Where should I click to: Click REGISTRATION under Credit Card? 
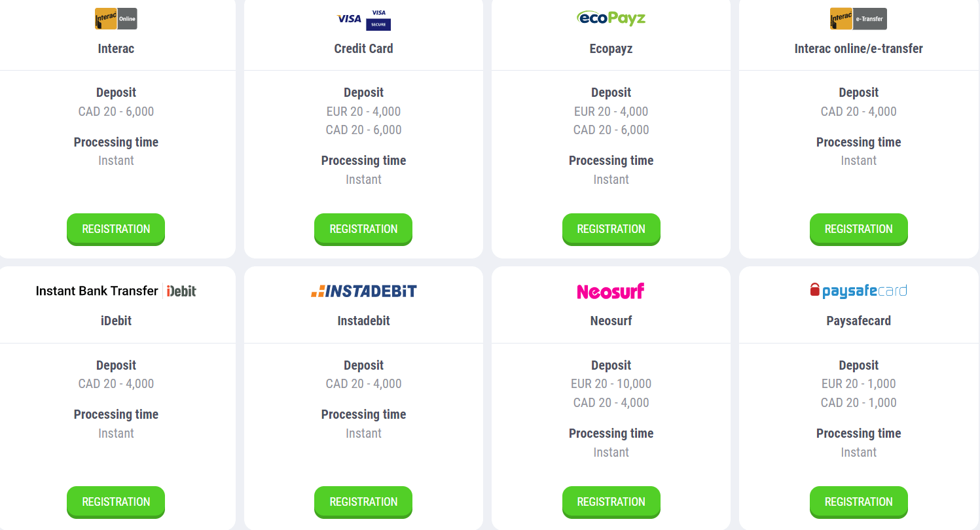363,229
